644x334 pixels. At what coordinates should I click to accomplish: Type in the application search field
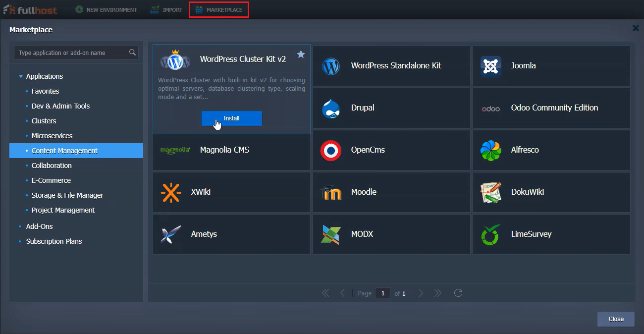(x=72, y=53)
